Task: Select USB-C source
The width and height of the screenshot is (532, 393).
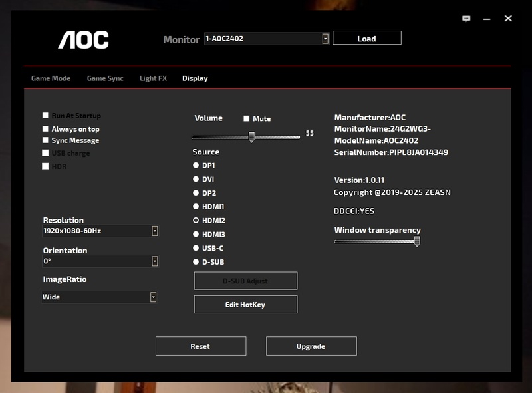Action: (196, 248)
